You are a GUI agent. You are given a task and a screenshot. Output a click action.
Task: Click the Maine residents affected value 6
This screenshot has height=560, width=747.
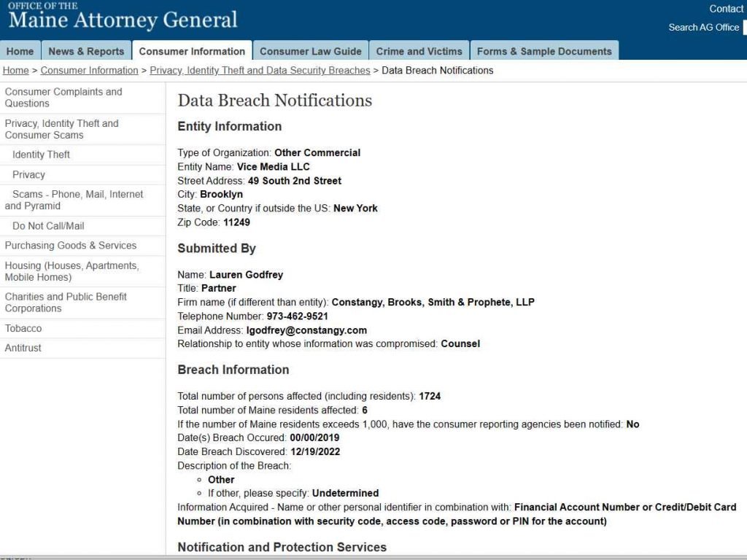coord(365,410)
